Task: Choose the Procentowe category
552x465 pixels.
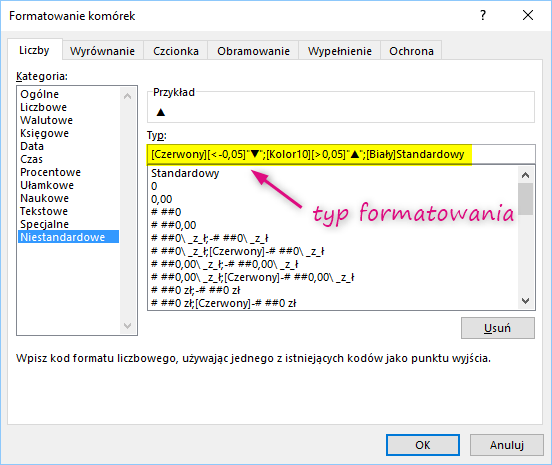Action: 50,172
